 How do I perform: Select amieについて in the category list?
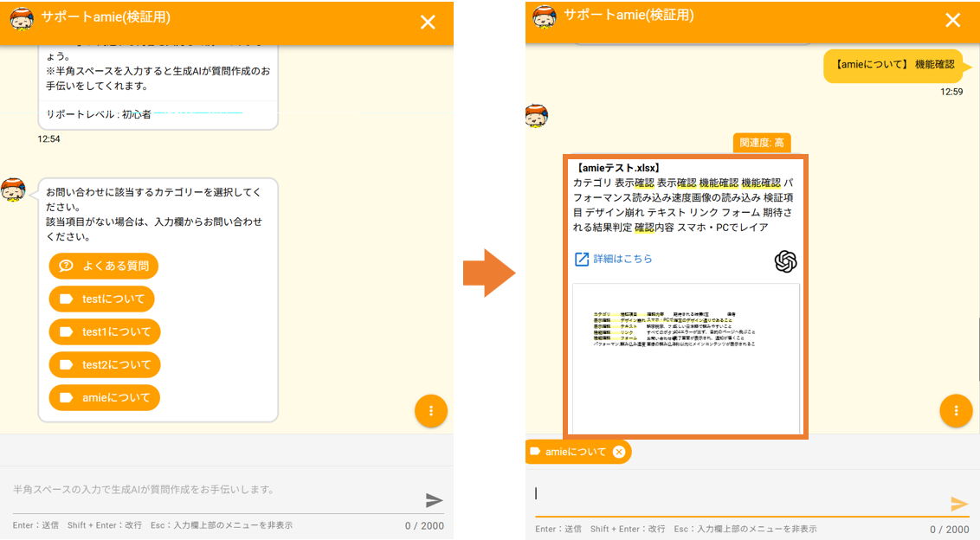tap(105, 398)
